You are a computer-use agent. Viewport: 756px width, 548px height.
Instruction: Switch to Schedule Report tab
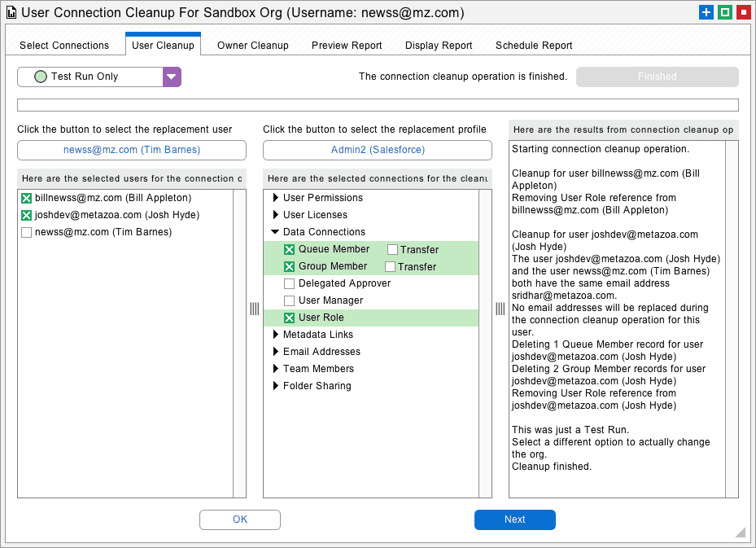pos(534,46)
